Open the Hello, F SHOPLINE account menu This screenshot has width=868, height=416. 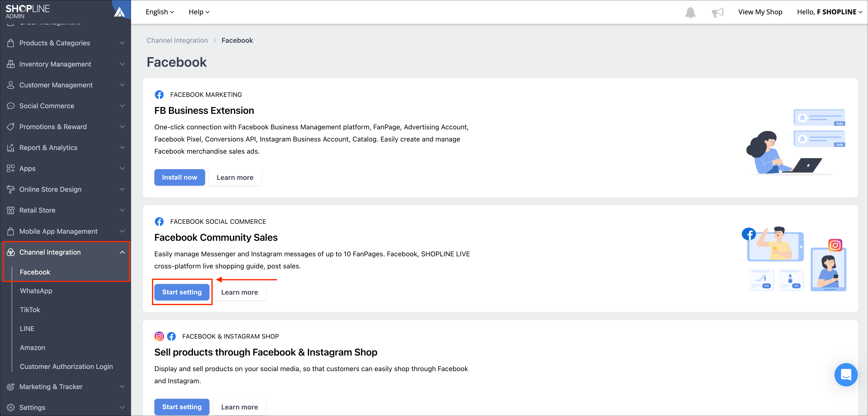pos(830,12)
